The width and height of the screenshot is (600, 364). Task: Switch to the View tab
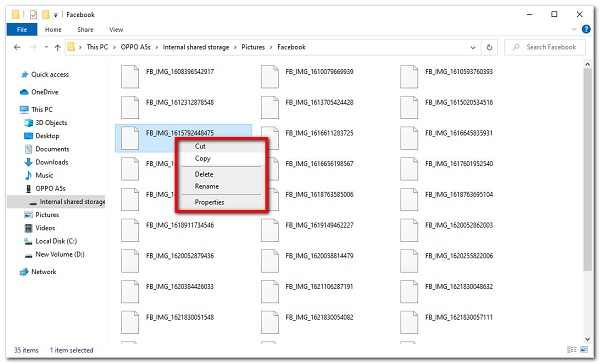[x=116, y=29]
